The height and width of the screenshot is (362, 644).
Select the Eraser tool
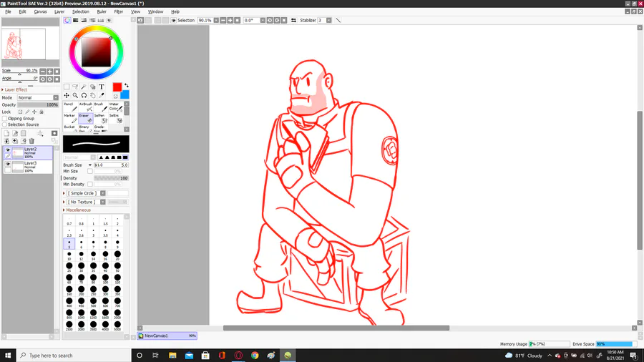point(85,118)
